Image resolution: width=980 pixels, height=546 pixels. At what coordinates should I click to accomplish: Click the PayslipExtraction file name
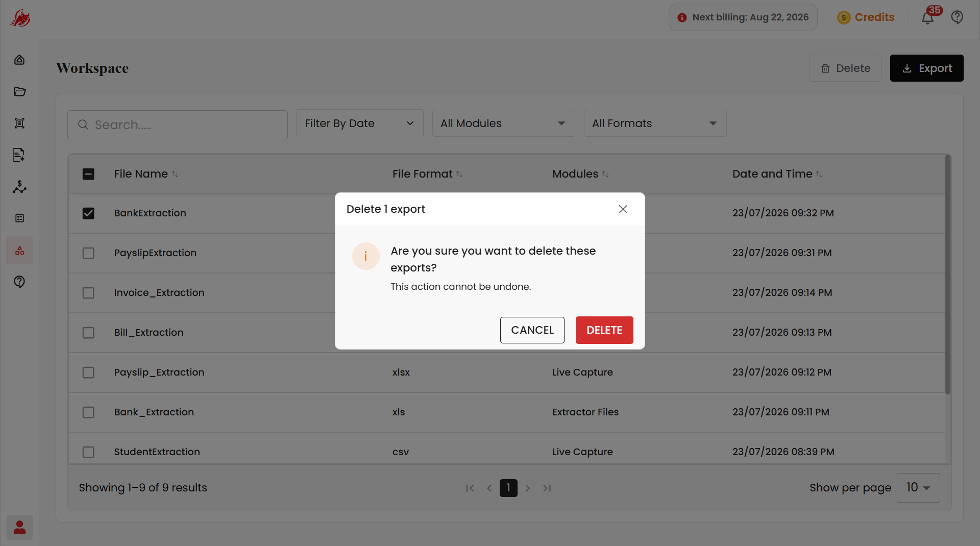click(x=155, y=253)
